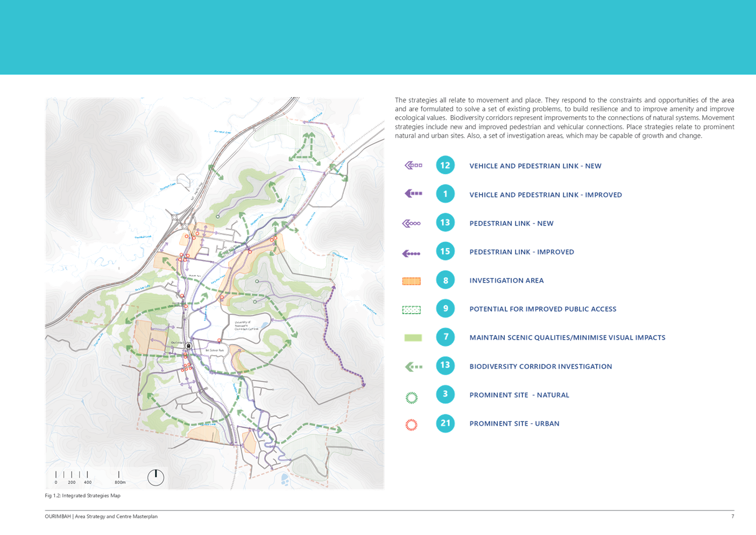The height and width of the screenshot is (535, 756).
Task: Click the green Biodiversity Corridor arrow symbol
Action: 413,367
